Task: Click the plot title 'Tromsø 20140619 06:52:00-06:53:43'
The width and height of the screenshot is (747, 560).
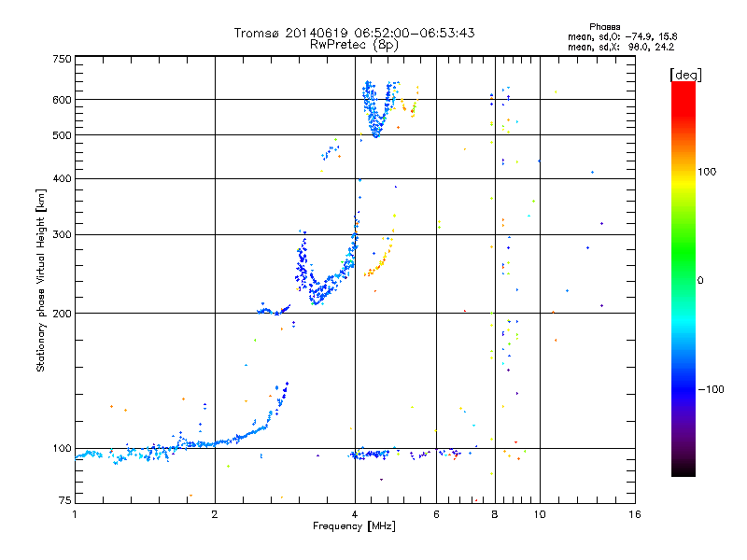Action: [354, 33]
